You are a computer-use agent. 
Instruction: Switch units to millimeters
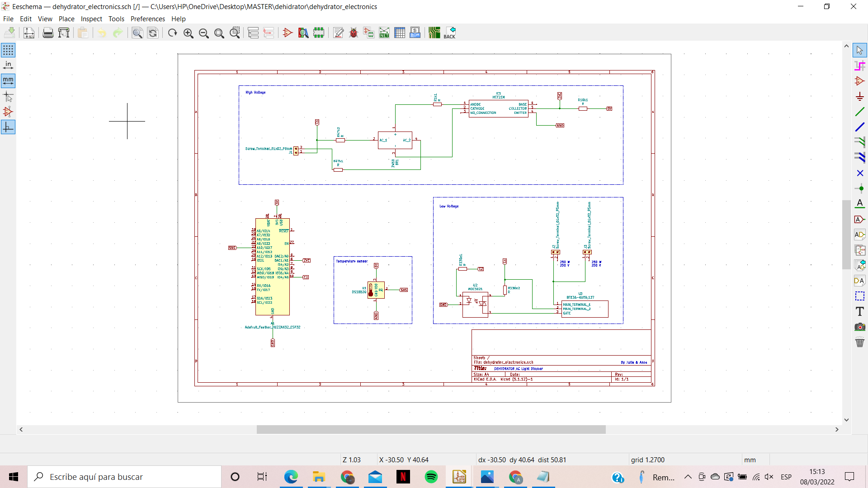pos(8,81)
